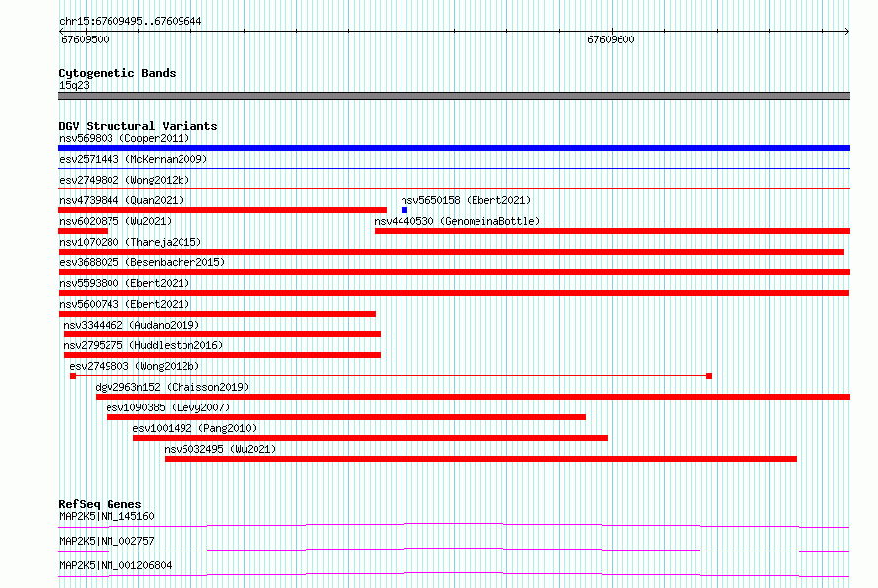Select the 15q23 cytogenetic band label

74,85
